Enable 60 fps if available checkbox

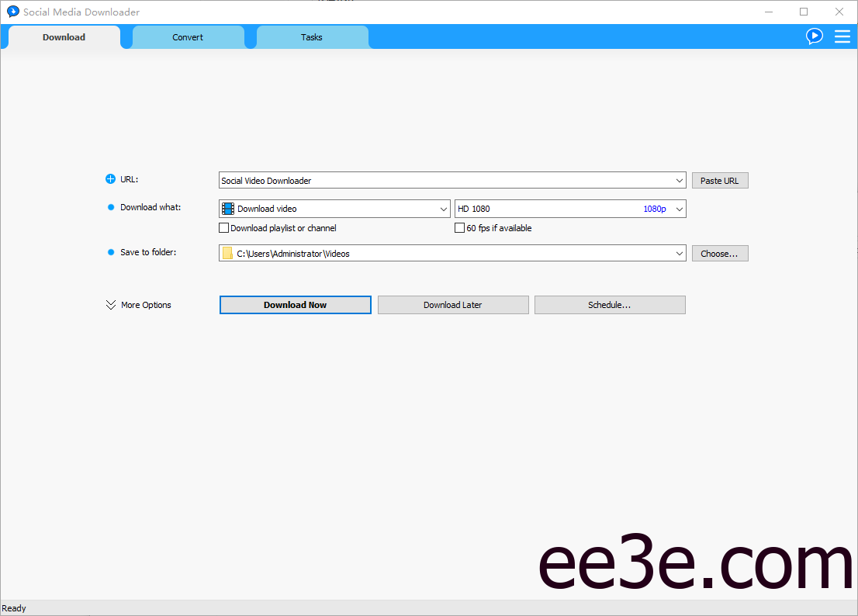click(x=460, y=228)
